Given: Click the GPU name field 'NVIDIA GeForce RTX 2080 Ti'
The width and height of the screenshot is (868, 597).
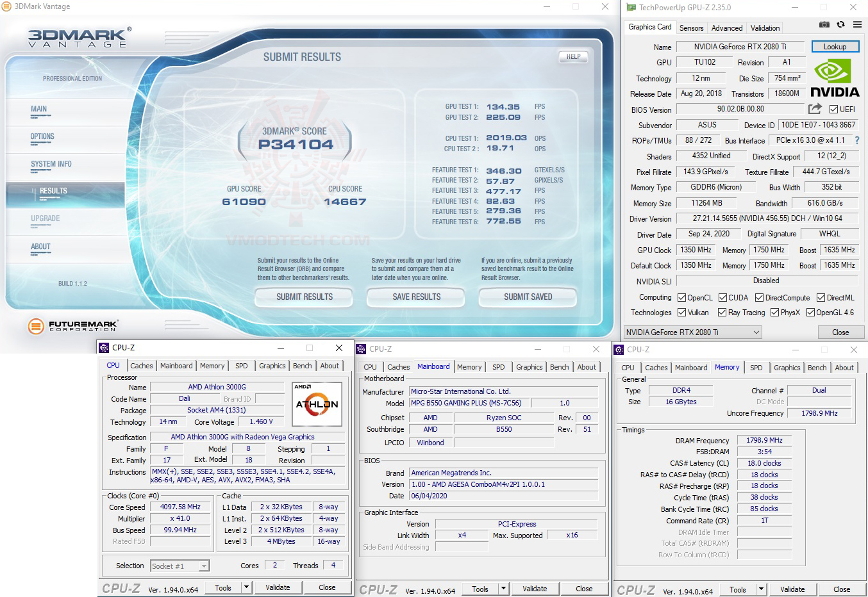Looking at the screenshot, I should (x=740, y=47).
